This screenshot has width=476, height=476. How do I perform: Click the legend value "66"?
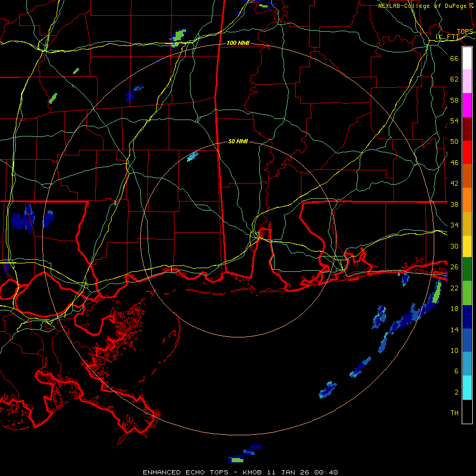tap(454, 58)
